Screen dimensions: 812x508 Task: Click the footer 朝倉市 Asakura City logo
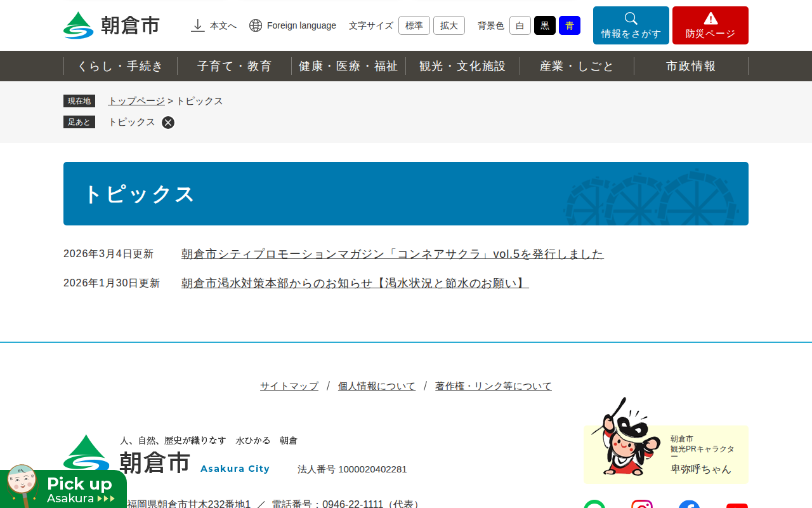(x=167, y=456)
